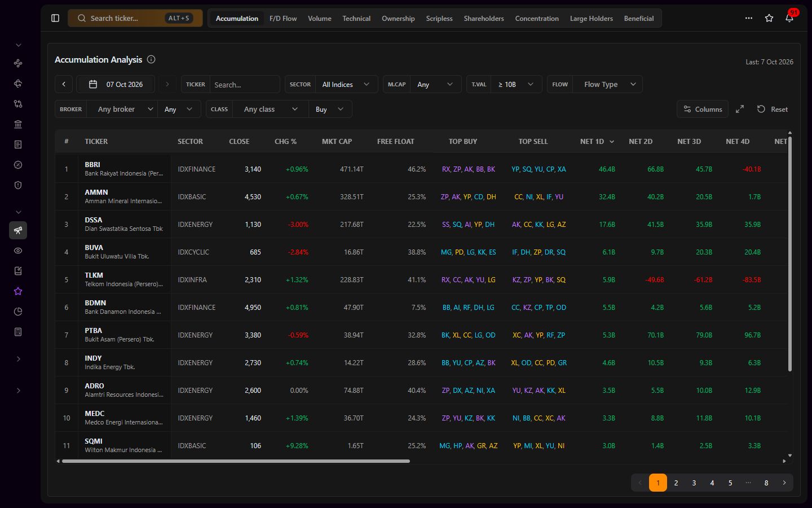This screenshot has width=812, height=508.
Task: Click the ticker Search input field
Action: (x=245, y=84)
